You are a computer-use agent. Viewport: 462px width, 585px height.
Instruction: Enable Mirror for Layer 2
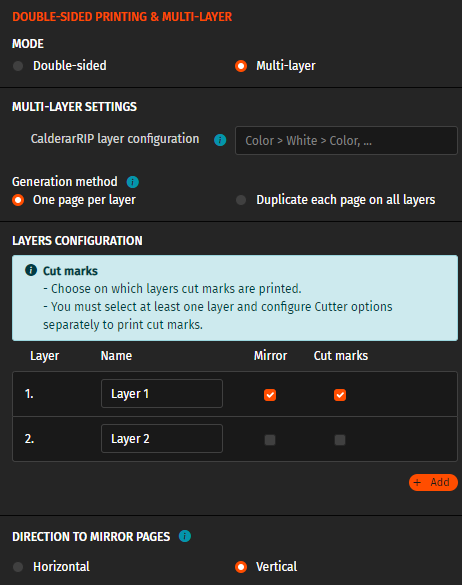pos(270,440)
